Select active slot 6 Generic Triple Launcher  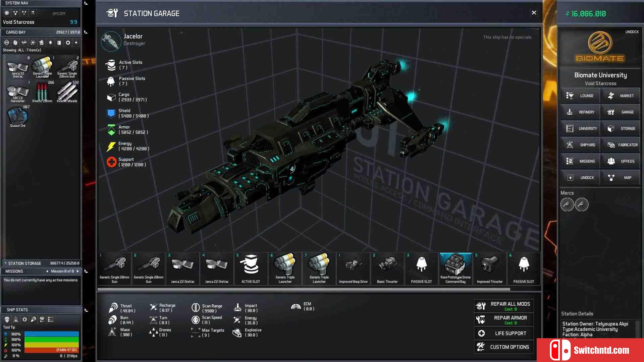[285, 268]
